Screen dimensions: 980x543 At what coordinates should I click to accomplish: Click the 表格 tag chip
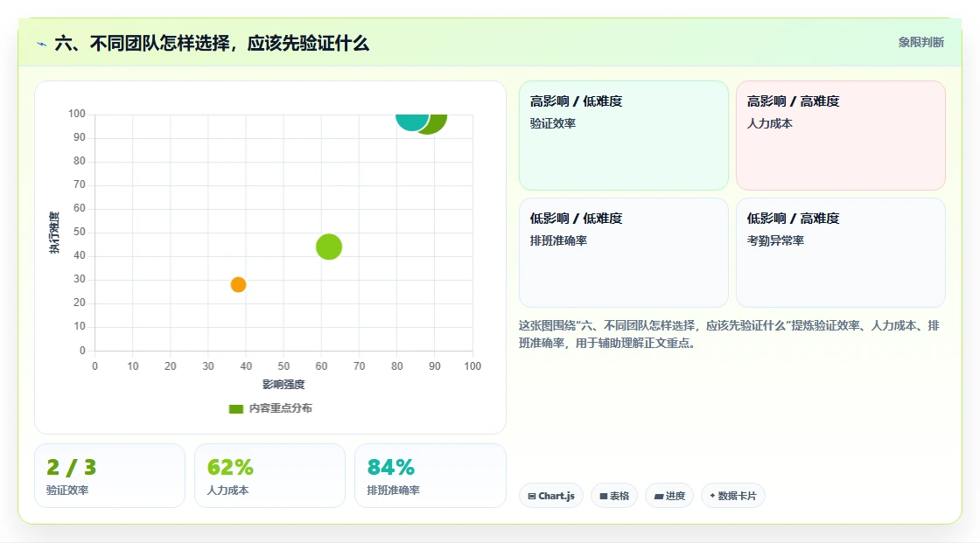(614, 496)
